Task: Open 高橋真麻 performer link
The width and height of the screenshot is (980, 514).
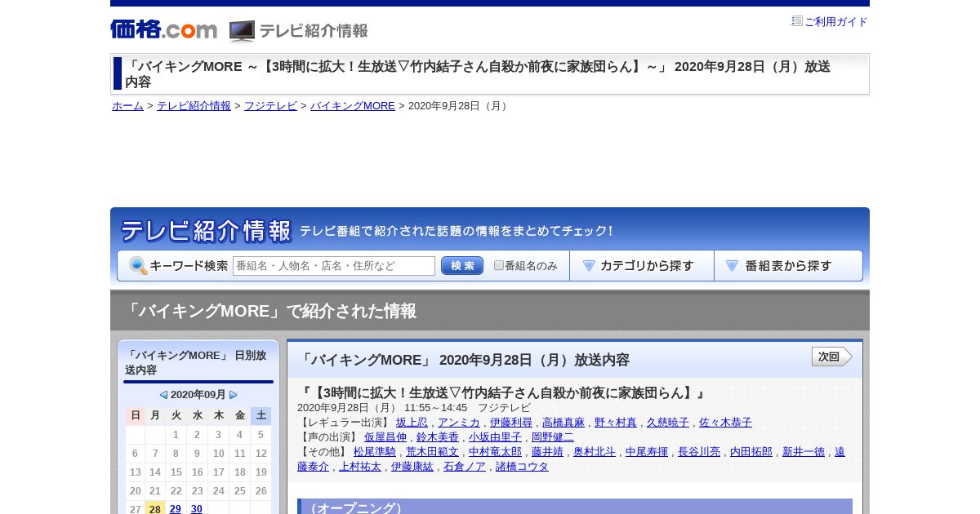Action: tap(563, 423)
